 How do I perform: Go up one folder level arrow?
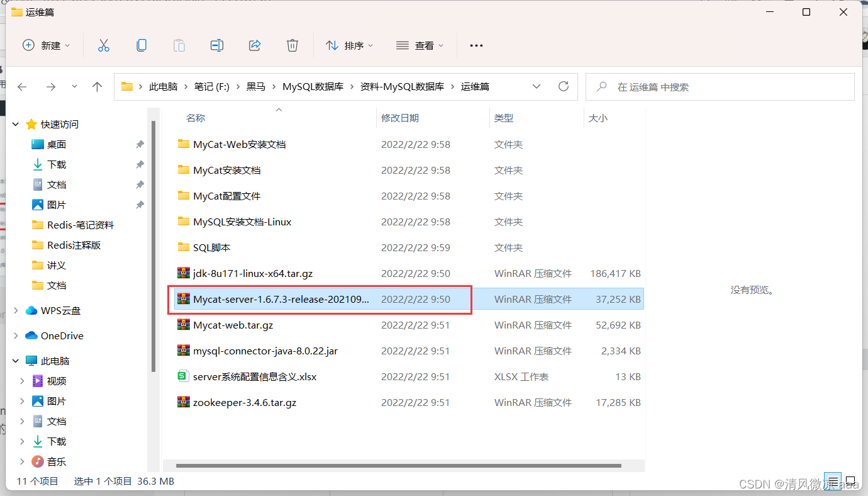(x=97, y=87)
